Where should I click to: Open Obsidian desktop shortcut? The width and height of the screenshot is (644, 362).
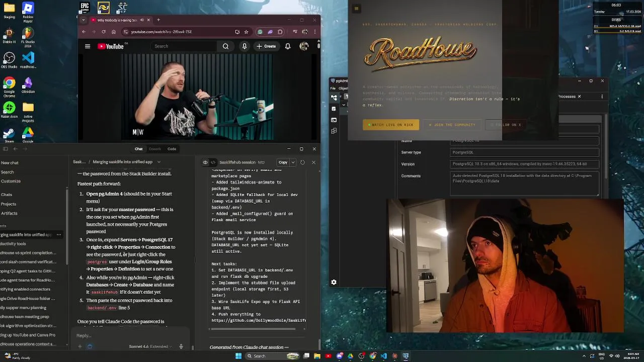[28, 84]
